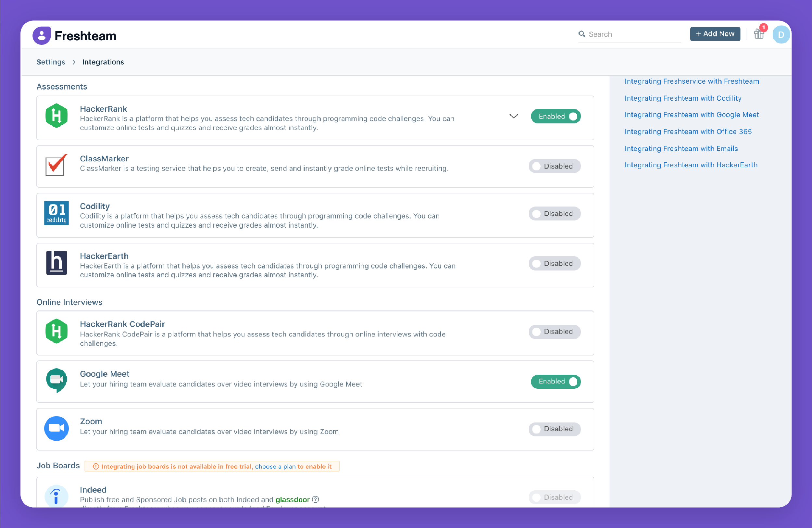Select the Integrations breadcrumb item
This screenshot has width=812, height=528.
tap(103, 62)
